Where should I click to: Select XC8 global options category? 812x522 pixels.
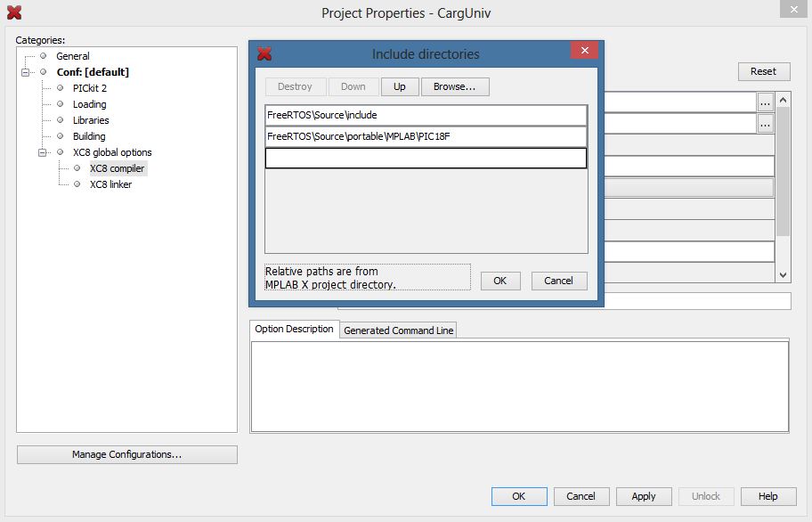pos(112,152)
